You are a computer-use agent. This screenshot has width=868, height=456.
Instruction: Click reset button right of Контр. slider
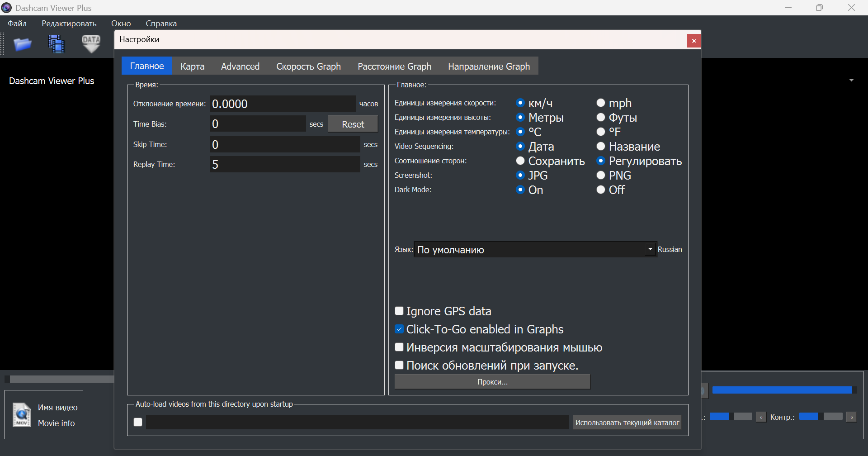(852, 417)
